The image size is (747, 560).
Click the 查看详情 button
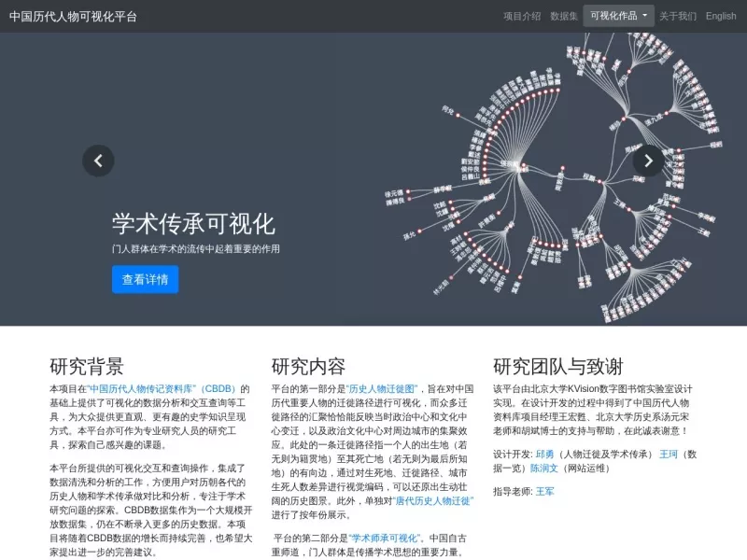(146, 279)
